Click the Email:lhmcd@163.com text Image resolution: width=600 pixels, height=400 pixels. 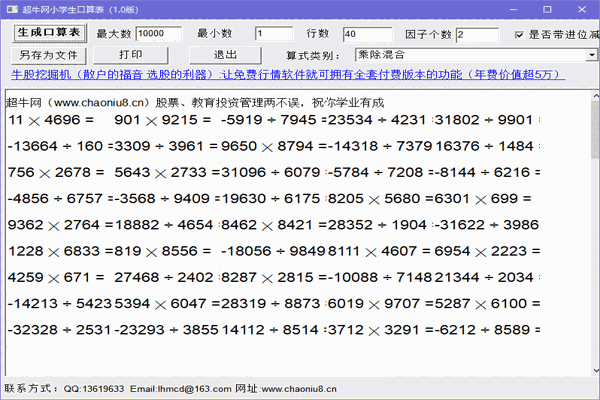181,389
